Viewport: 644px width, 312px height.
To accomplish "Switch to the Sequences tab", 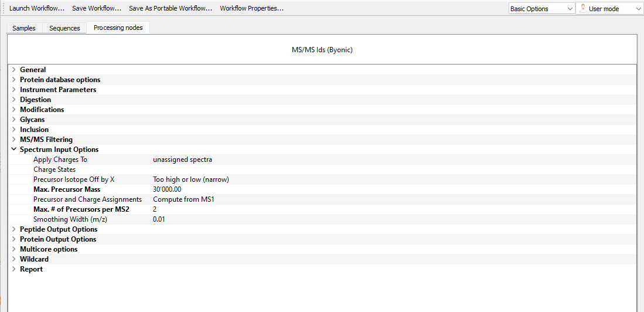I will coord(64,28).
